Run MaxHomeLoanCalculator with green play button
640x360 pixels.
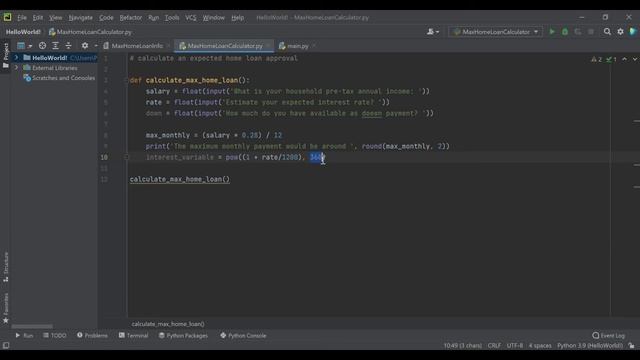[552, 32]
